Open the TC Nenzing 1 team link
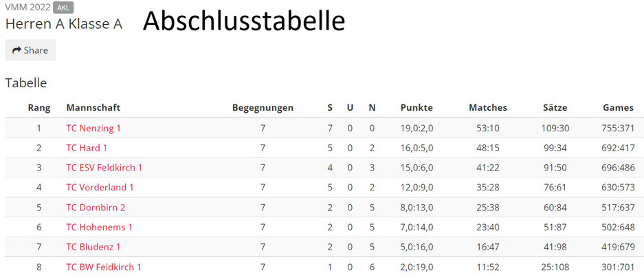644x275 pixels. click(x=93, y=129)
